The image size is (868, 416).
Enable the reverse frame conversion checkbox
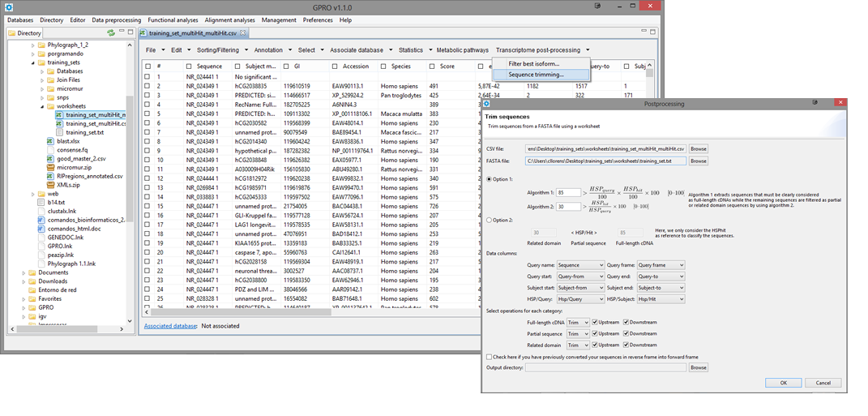tap(489, 356)
